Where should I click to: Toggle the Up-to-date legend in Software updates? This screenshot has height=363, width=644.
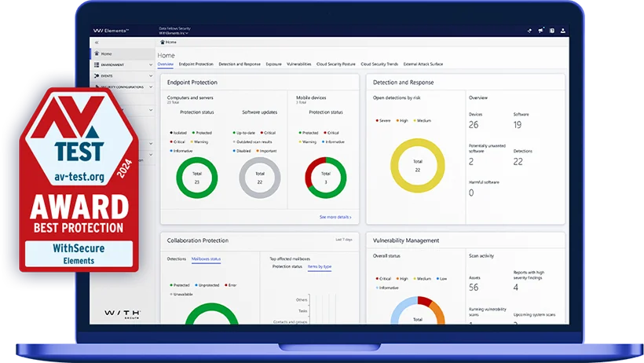click(244, 133)
